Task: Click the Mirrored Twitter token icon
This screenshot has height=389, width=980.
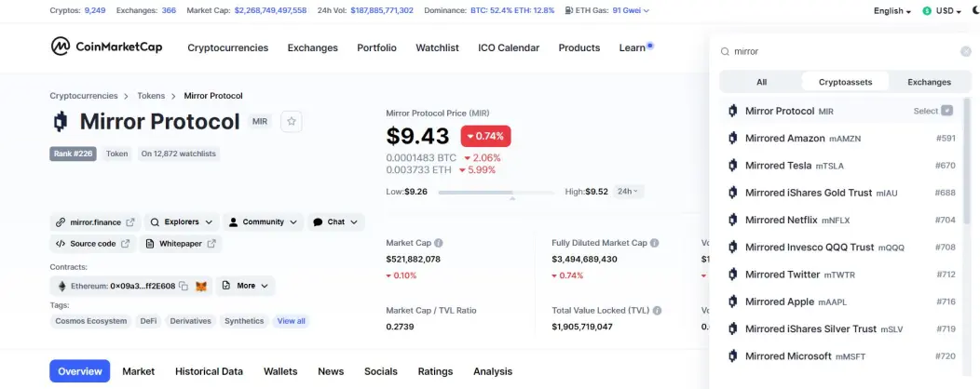Action: point(732,275)
